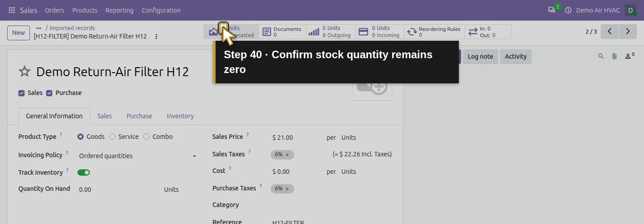
Task: Open the Documents smart button
Action: tap(282, 32)
